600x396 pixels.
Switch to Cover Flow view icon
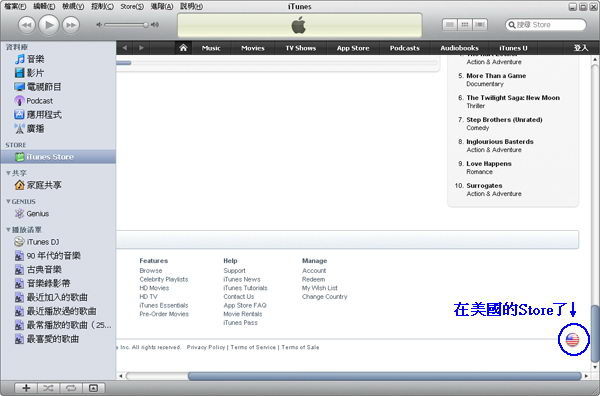(479, 25)
